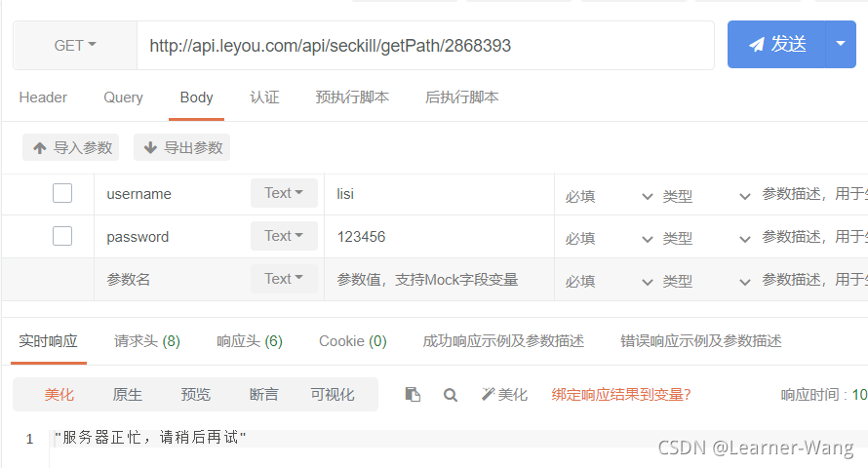868x468 pixels.
Task: Click the username row description field
Action: pyautogui.click(x=813, y=194)
